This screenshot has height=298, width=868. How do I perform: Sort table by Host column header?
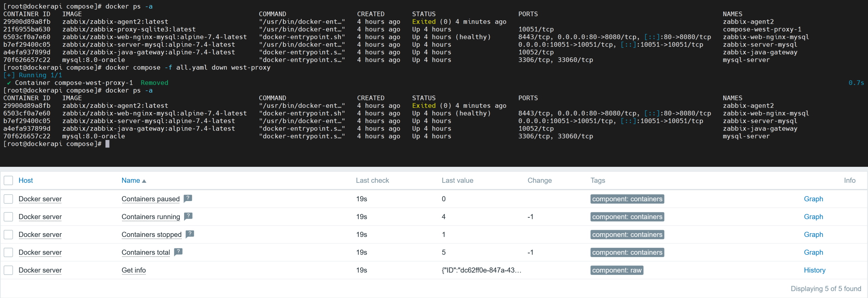pos(26,180)
